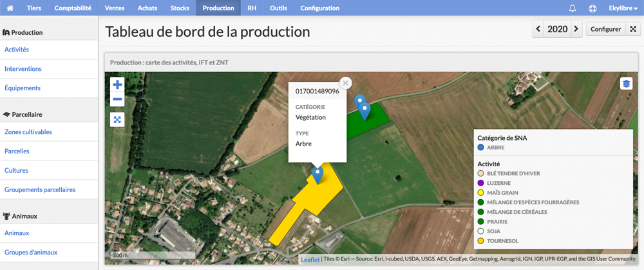Open Activités in the sidebar
The height and width of the screenshot is (270, 644).
pyautogui.click(x=17, y=50)
